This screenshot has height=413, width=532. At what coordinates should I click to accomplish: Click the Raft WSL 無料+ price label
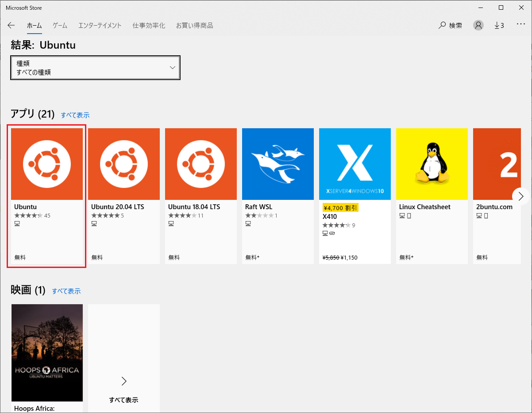pos(252,257)
